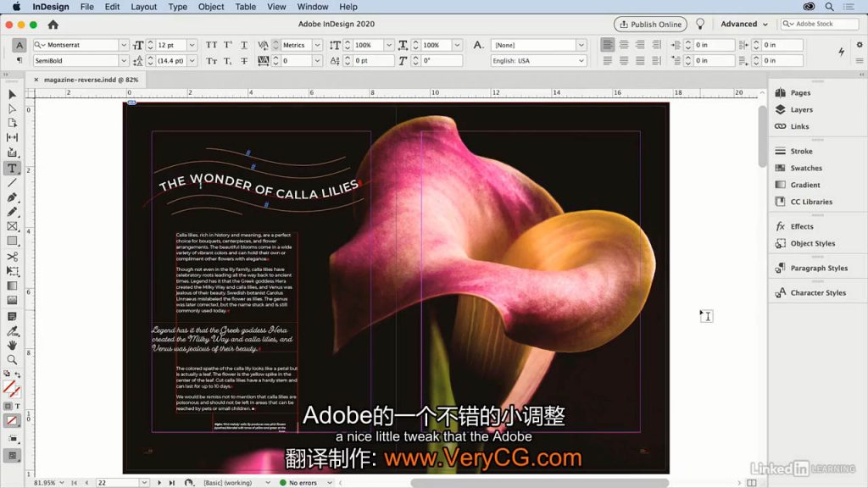Select the Rectangle Frame tool
Image resolution: width=868 pixels, height=488 pixels.
point(12,226)
